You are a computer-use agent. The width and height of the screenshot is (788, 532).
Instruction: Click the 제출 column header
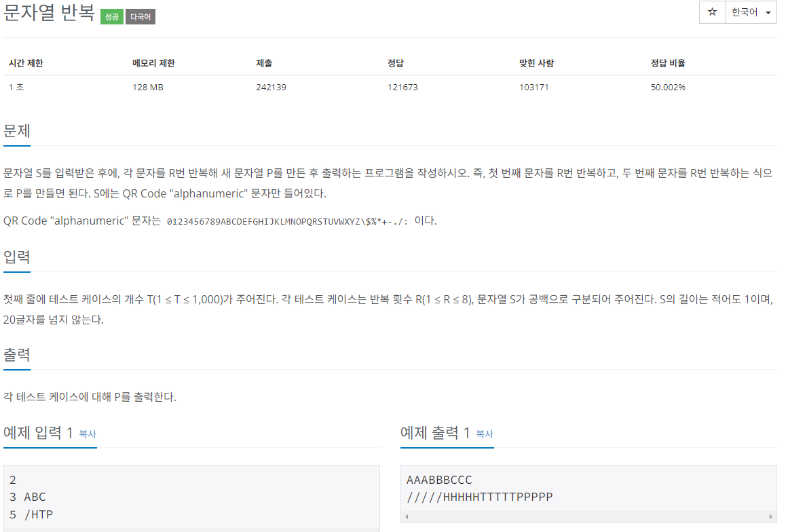coord(264,63)
